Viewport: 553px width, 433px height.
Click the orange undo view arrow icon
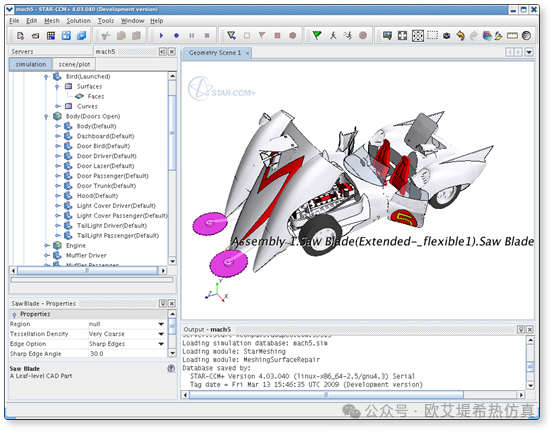[460, 36]
